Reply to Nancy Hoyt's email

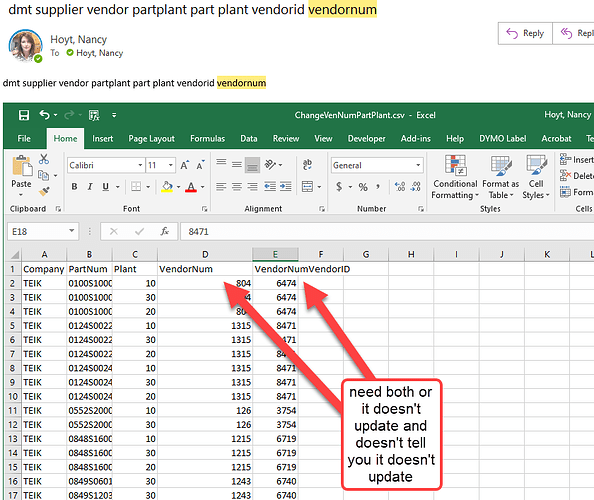pos(525,33)
